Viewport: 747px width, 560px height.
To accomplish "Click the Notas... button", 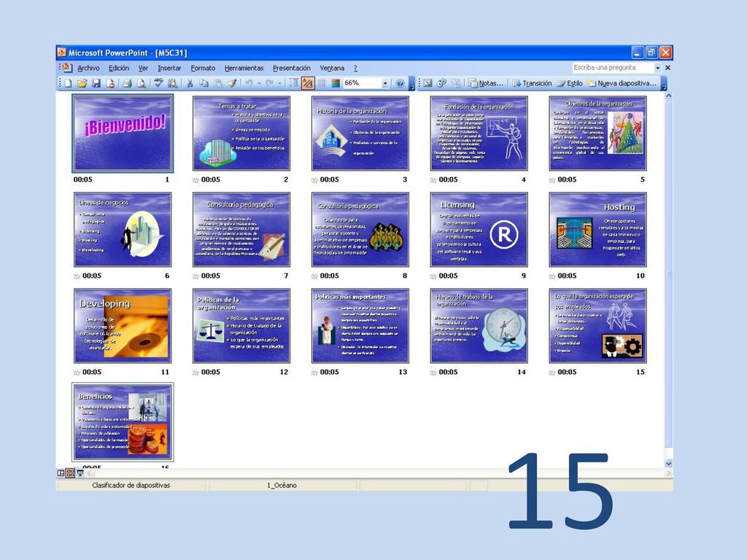I will pos(485,83).
